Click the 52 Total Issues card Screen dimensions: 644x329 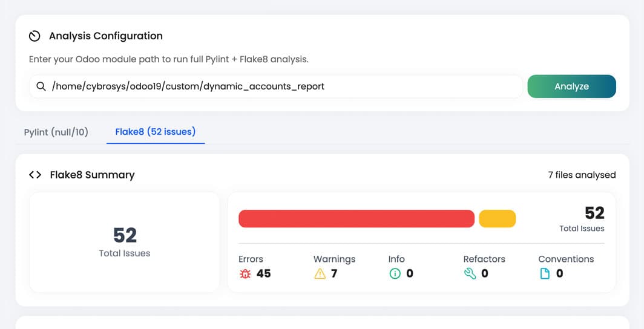pyautogui.click(x=125, y=242)
